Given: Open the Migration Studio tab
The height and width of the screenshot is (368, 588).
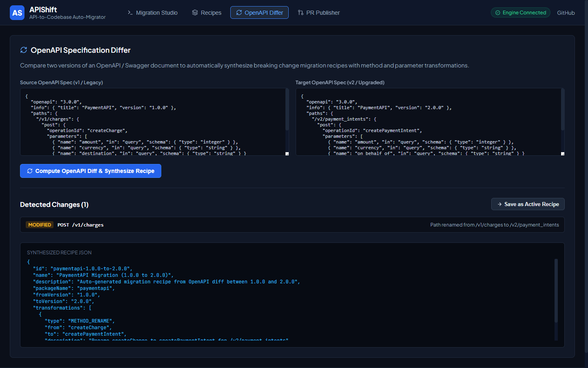Looking at the screenshot, I should 152,13.
